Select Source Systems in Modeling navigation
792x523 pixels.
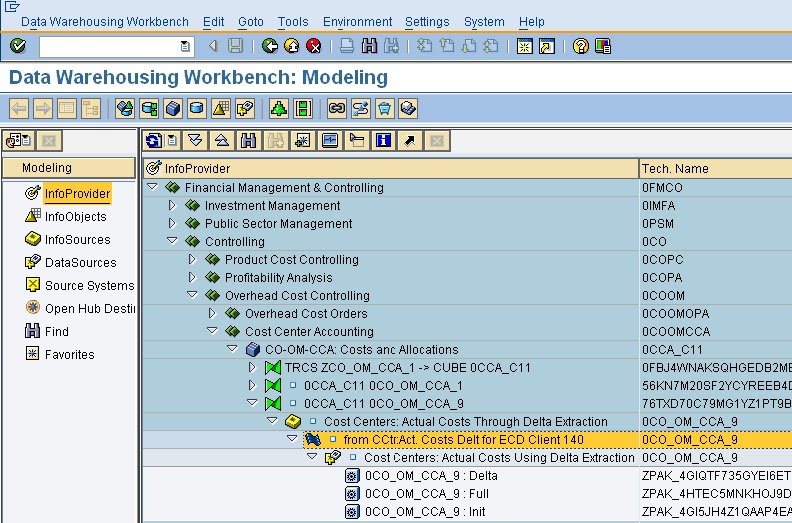[89, 286]
